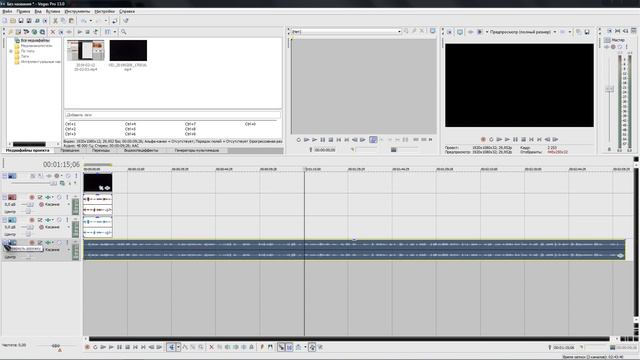This screenshot has height=360, width=640.
Task: Open trimmer media history dropdown
Action: point(399,31)
